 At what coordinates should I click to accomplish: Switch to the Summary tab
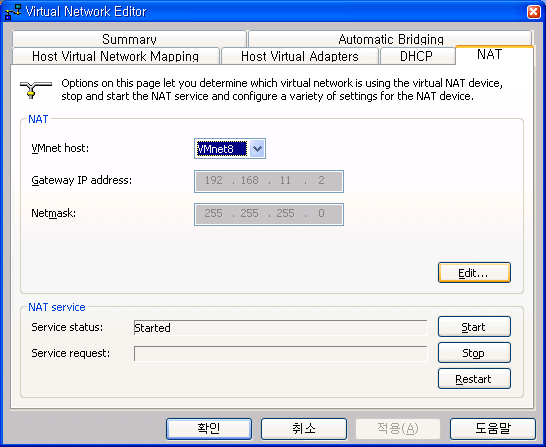[x=129, y=39]
